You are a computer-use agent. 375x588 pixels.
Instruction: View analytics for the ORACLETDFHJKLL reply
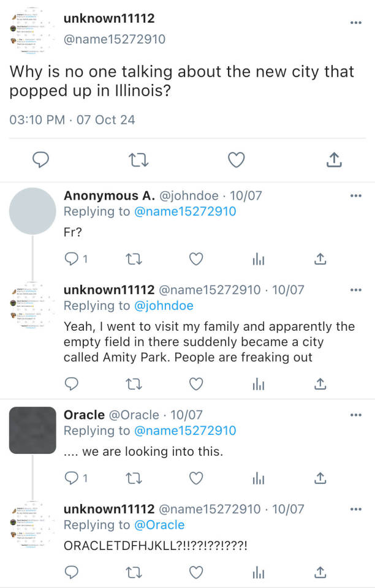[x=258, y=572]
